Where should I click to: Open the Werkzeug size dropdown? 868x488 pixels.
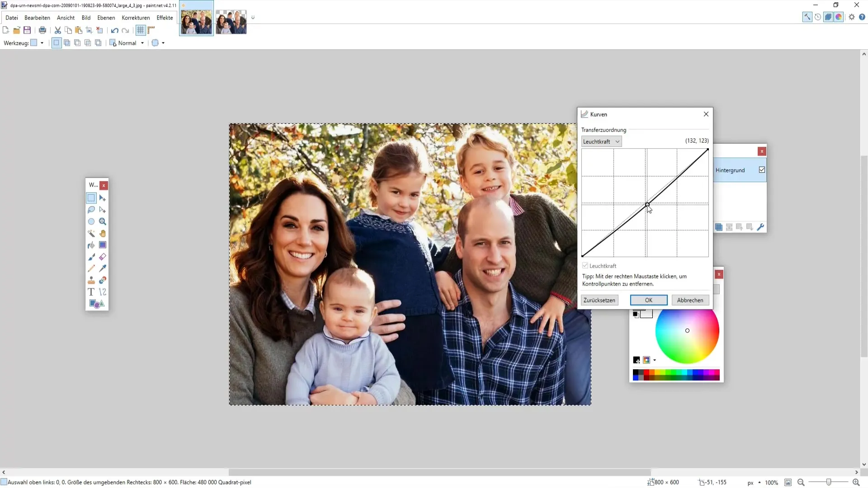[42, 43]
